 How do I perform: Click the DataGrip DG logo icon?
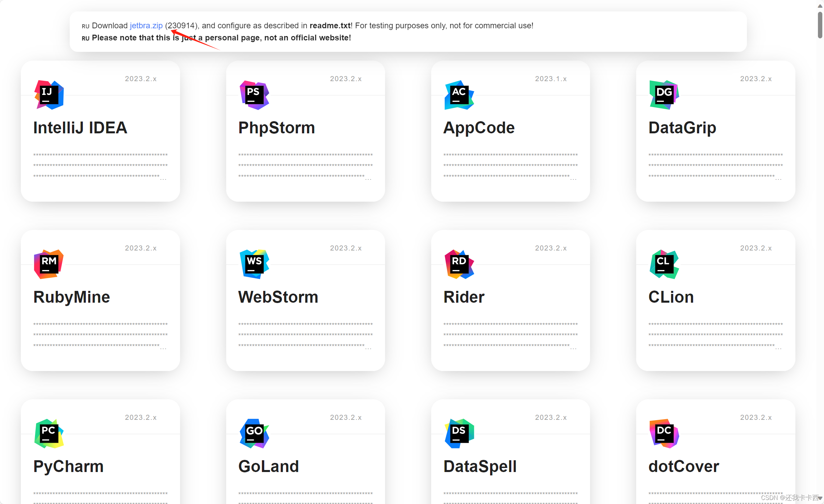pyautogui.click(x=664, y=95)
